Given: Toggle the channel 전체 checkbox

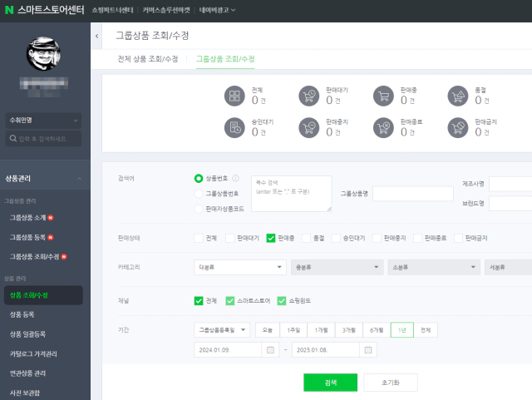Looking at the screenshot, I should point(199,301).
